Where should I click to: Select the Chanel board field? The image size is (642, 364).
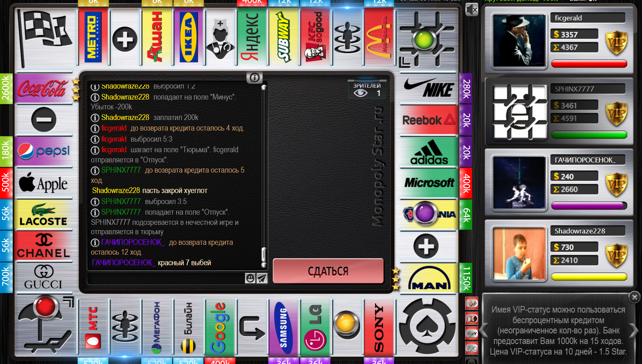(x=43, y=246)
